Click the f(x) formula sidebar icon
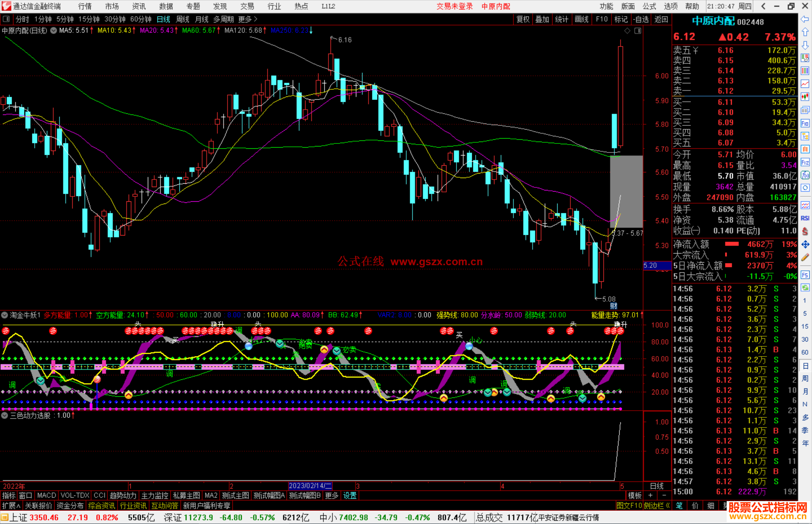Viewport: 812px width, 524px height. click(805, 175)
